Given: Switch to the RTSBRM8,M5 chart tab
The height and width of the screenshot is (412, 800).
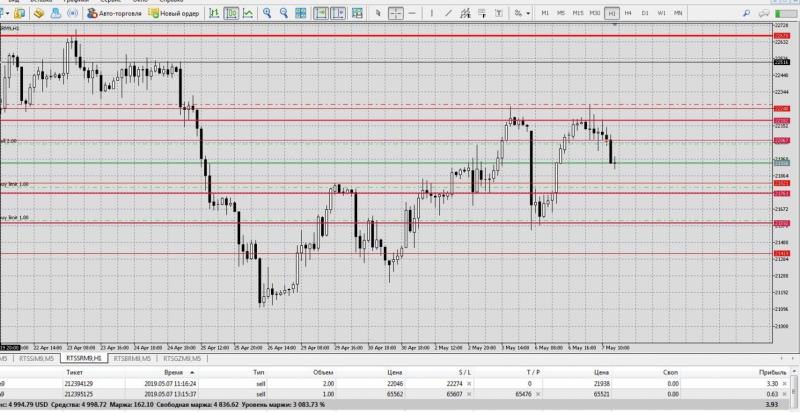Looking at the screenshot, I should pyautogui.click(x=132, y=357).
